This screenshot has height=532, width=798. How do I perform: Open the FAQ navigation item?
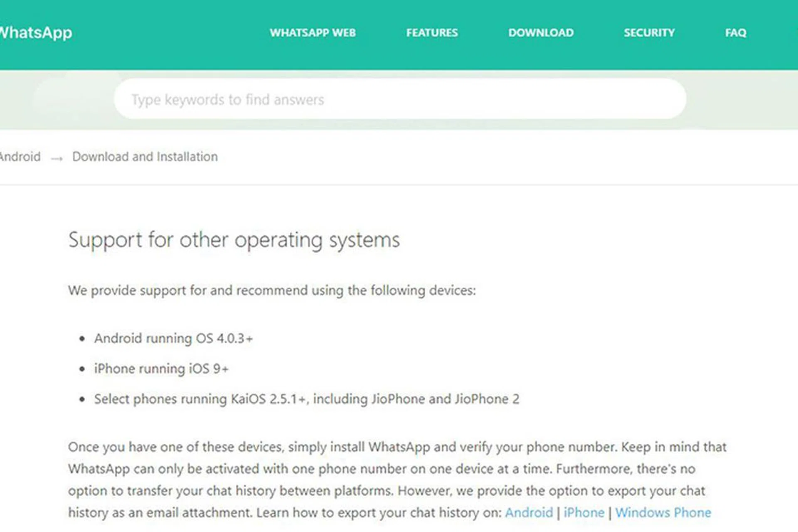coord(736,33)
